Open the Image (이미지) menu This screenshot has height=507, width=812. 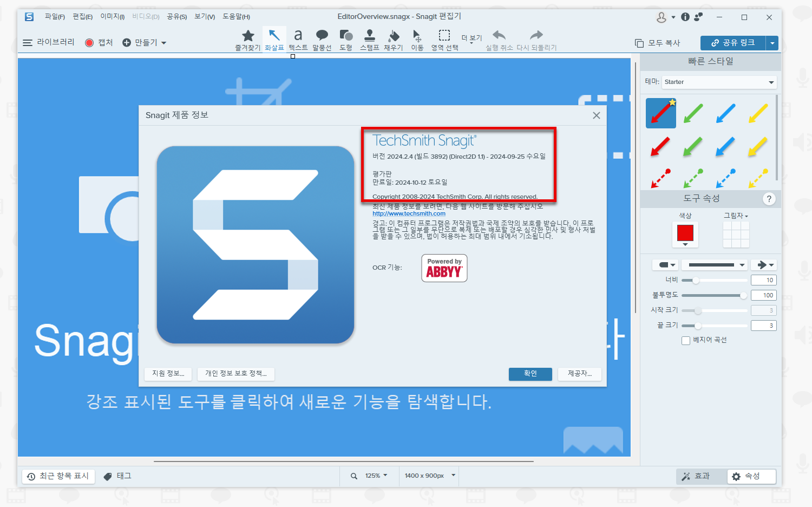pyautogui.click(x=113, y=17)
